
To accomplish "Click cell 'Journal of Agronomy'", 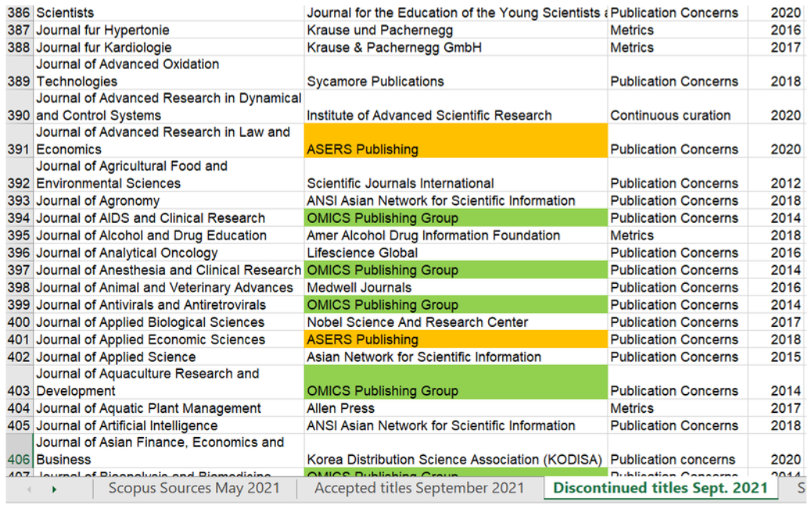I will (169, 200).
